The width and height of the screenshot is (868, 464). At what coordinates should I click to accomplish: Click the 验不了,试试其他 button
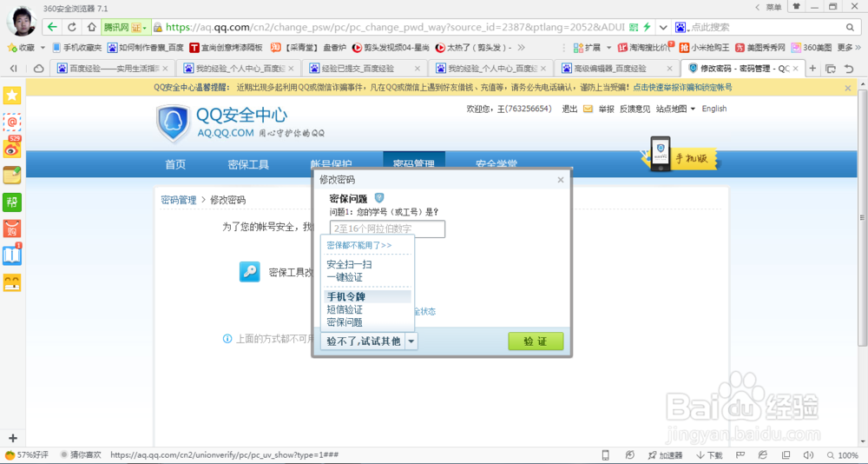click(363, 342)
